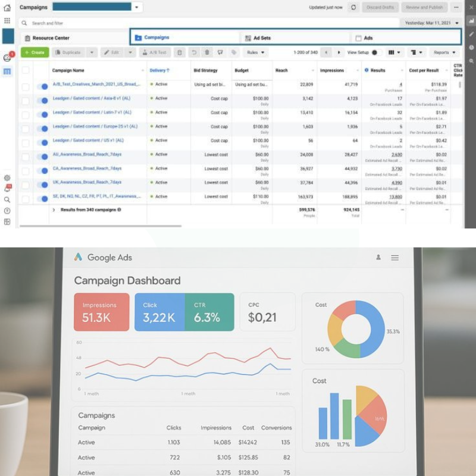
Task: Open the hamburger menu in Google Ads
Action: tap(394, 258)
